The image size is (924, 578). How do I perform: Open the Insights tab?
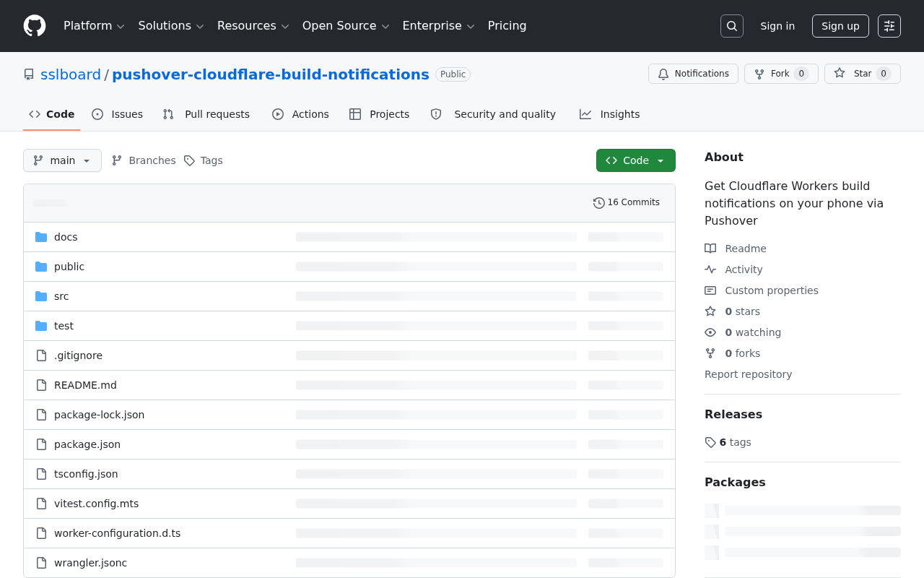click(x=610, y=114)
